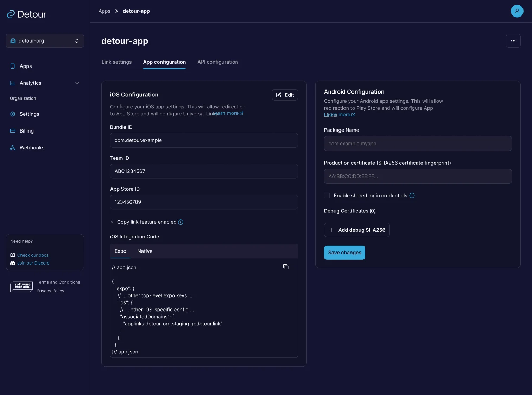The image size is (532, 395).
Task: Open Check our docs link
Action: 33,255
